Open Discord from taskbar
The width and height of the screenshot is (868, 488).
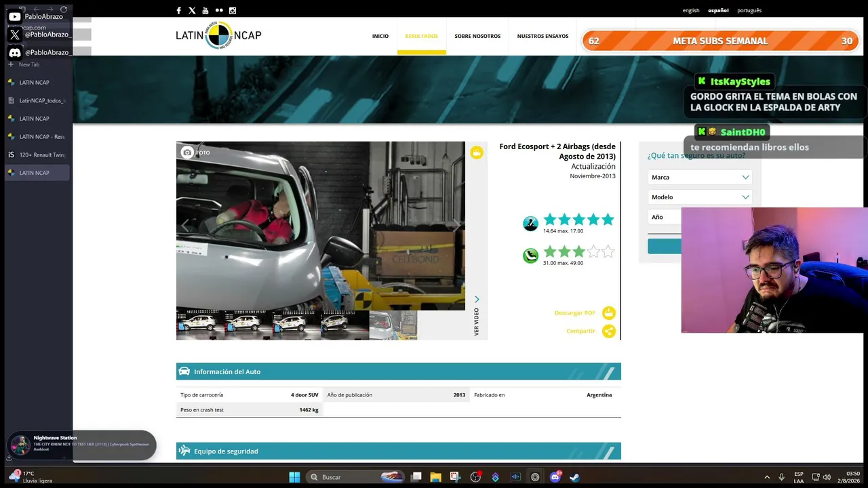click(x=555, y=477)
